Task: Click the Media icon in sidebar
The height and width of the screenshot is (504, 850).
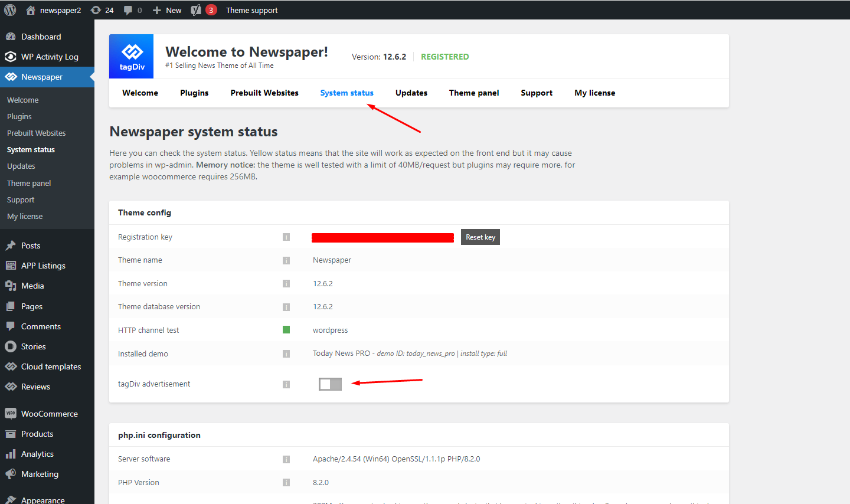Action: tap(11, 286)
